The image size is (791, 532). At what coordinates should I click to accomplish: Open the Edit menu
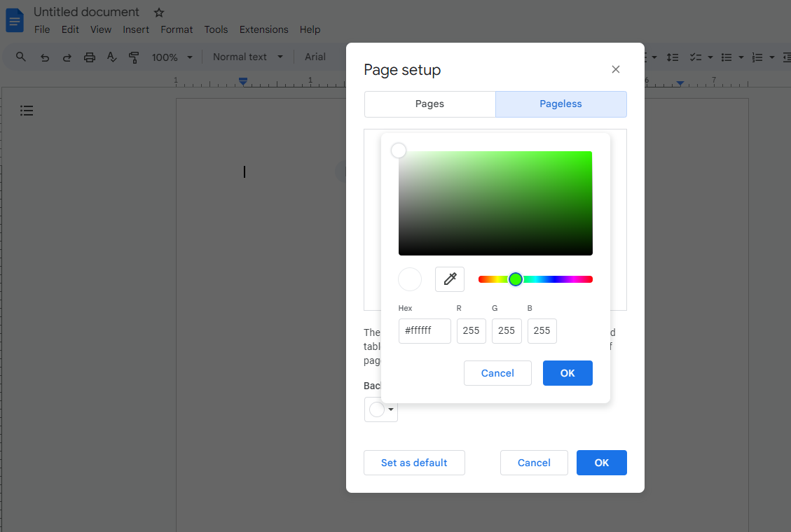click(70, 29)
